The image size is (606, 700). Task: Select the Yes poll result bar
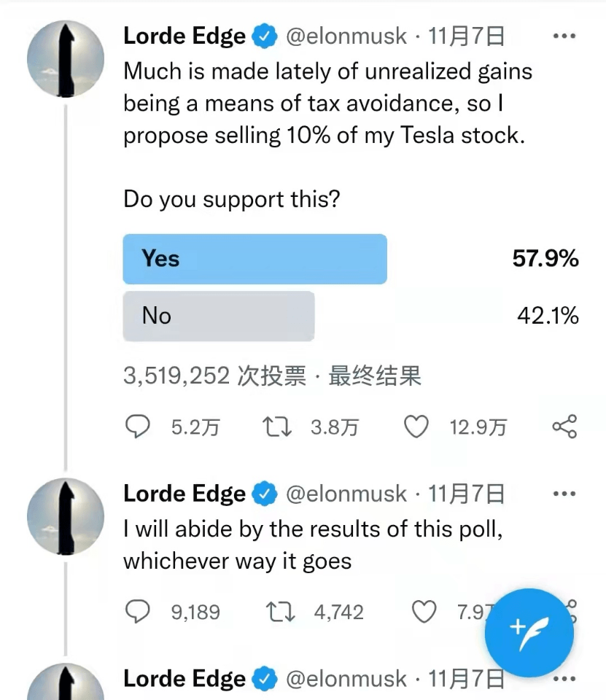255,259
